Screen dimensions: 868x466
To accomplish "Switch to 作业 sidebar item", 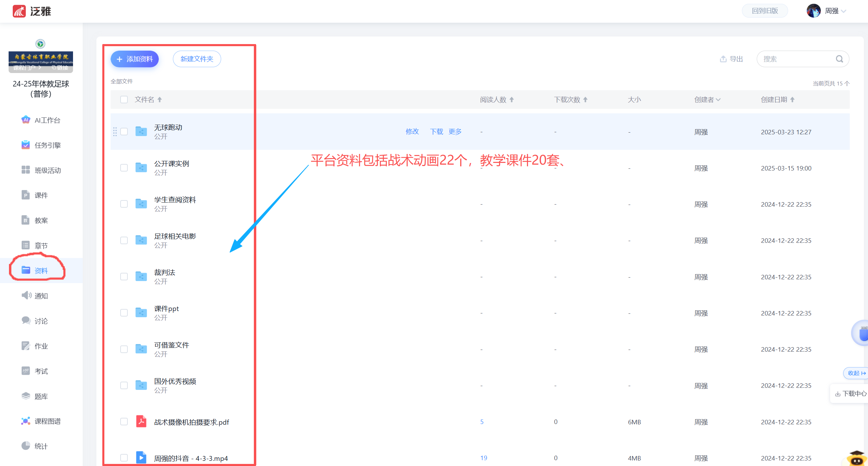I will click(41, 346).
